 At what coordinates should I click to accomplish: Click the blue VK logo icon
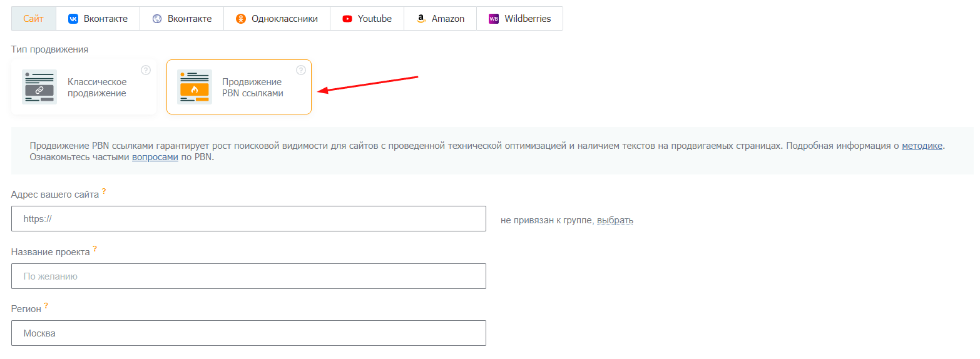73,19
